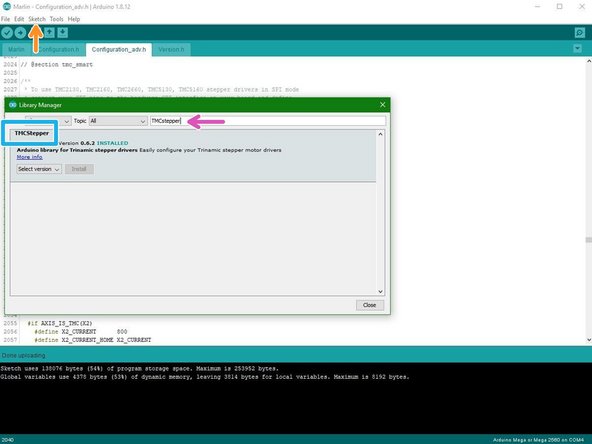Click the Close button in Library Manager
The width and height of the screenshot is (592, 444).
coord(370,305)
